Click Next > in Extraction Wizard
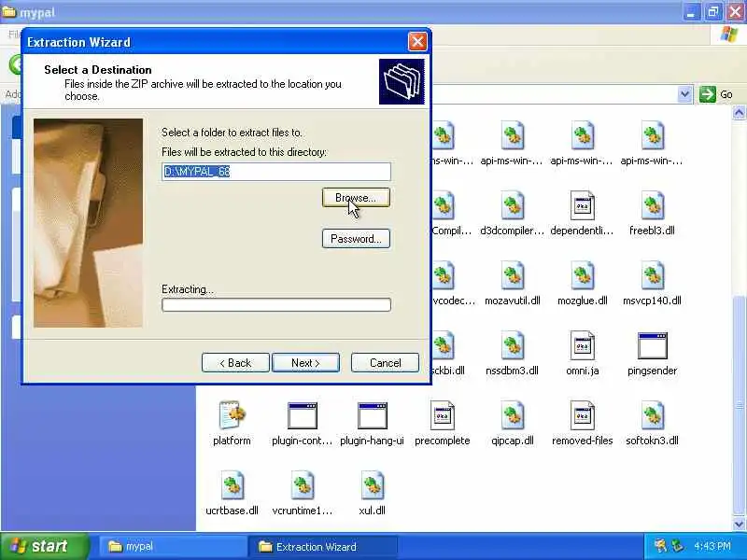The image size is (747, 560). 305,363
